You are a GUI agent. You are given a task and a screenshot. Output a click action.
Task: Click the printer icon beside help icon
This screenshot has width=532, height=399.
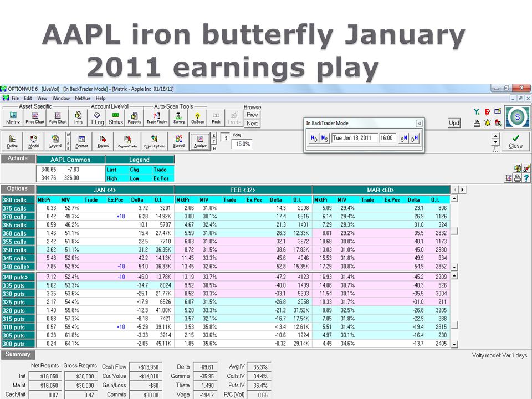[518, 178]
